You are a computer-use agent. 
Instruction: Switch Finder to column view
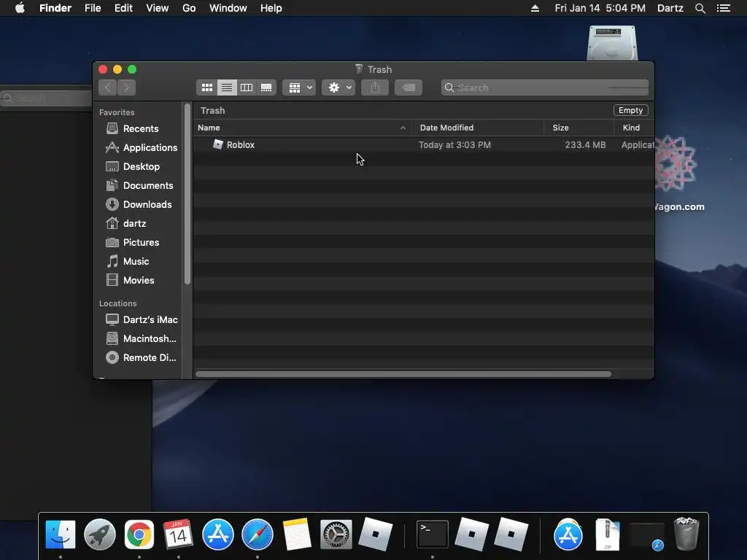(247, 87)
